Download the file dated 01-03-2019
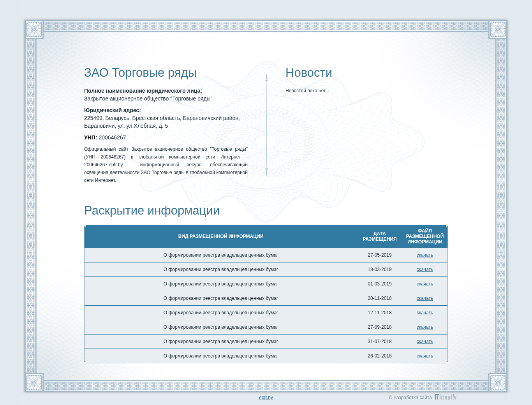The width and height of the screenshot is (532, 405). [x=425, y=284]
